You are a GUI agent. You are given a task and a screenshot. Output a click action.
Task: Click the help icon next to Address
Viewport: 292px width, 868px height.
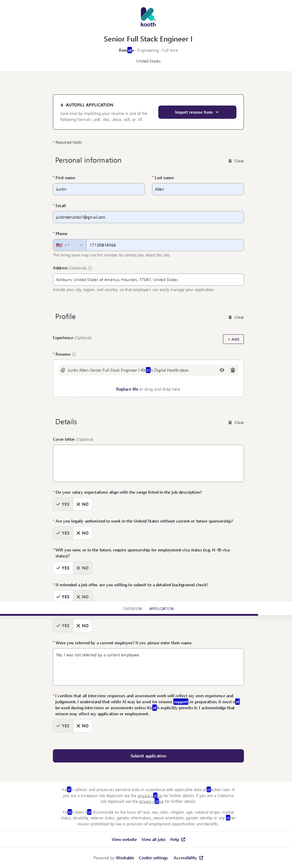click(x=90, y=268)
